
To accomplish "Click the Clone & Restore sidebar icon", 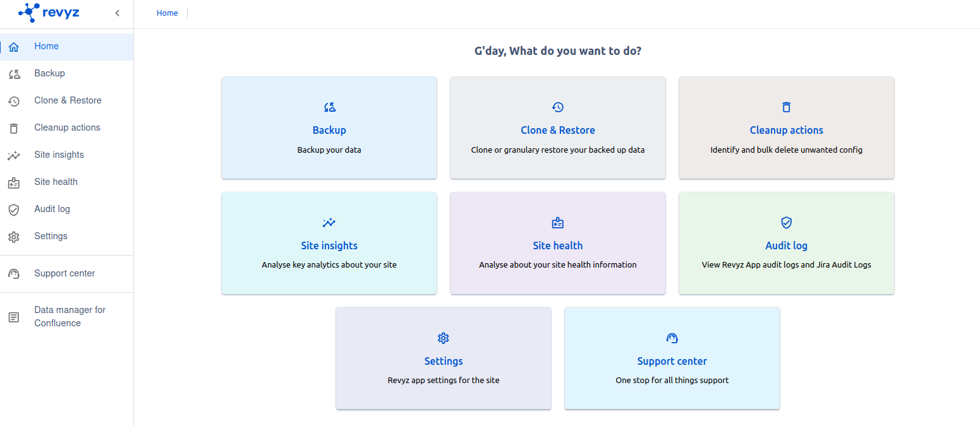I will click(14, 101).
